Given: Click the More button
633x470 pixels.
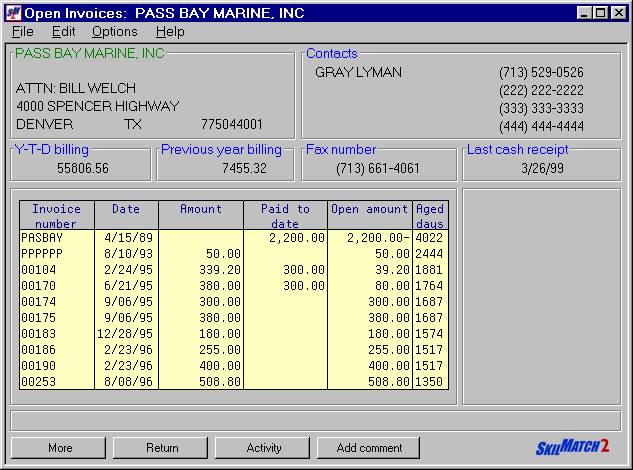Looking at the screenshot, I should [59, 448].
